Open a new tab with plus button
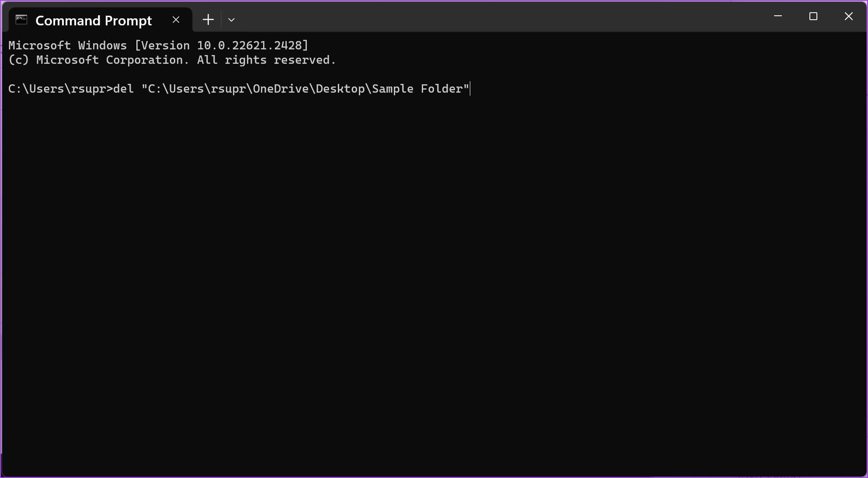Image resolution: width=868 pixels, height=478 pixels. [208, 20]
